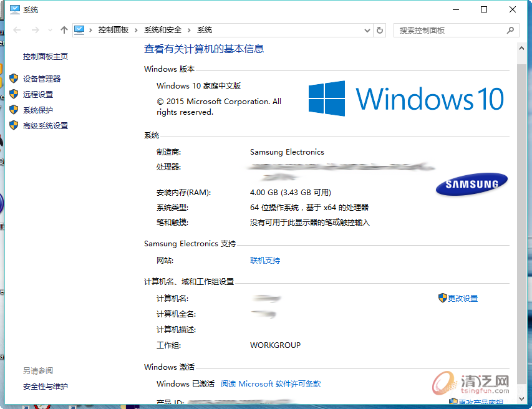Click the system window title icon

[x=15, y=9]
